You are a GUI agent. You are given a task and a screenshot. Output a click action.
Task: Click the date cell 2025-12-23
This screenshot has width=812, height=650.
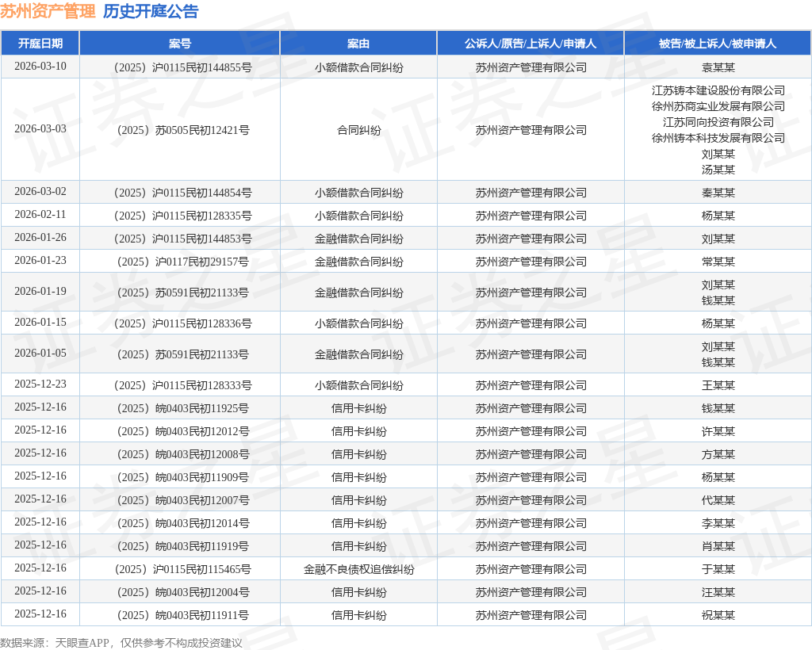point(40,384)
